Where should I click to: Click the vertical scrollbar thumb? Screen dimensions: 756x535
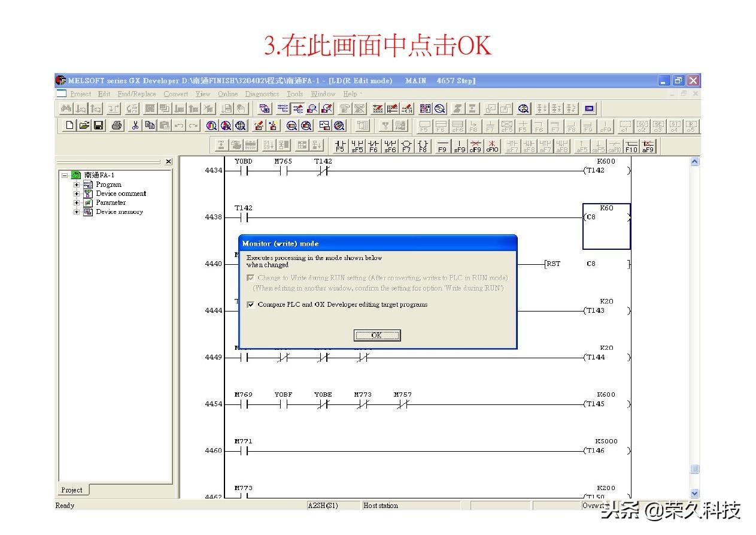point(694,469)
